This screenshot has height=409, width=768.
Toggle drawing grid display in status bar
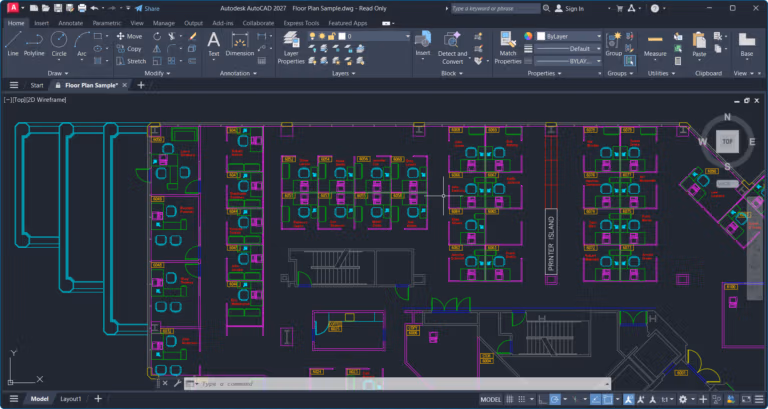(x=510, y=399)
